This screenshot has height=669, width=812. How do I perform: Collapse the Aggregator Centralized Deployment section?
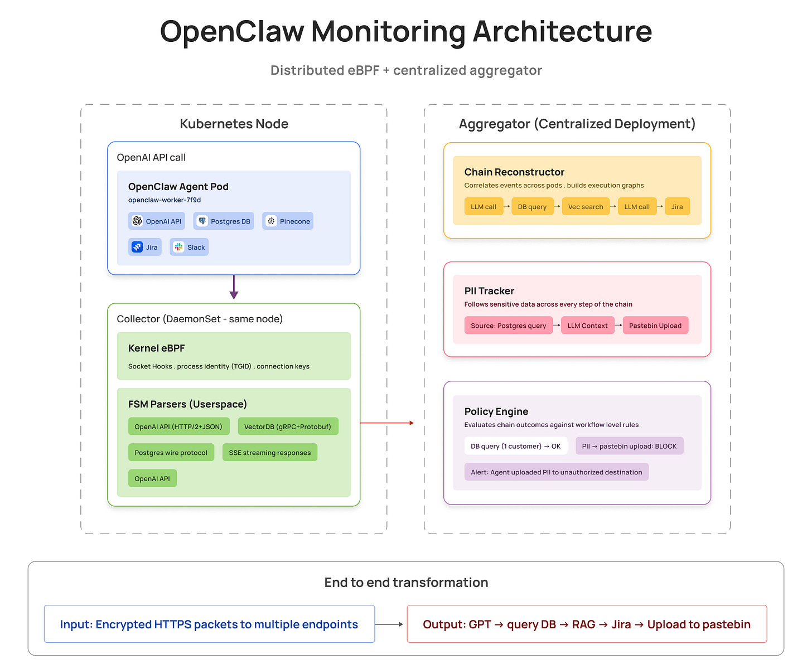pyautogui.click(x=577, y=124)
